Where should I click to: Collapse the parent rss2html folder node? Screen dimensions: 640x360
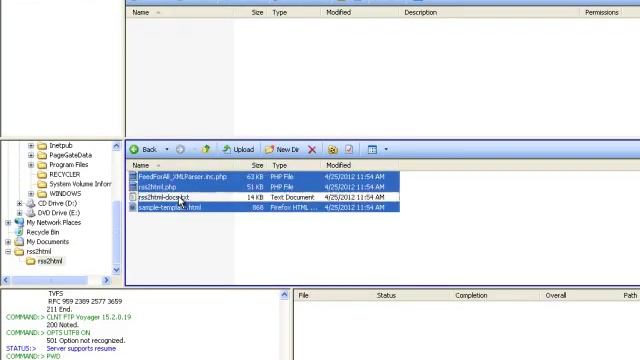point(8,252)
